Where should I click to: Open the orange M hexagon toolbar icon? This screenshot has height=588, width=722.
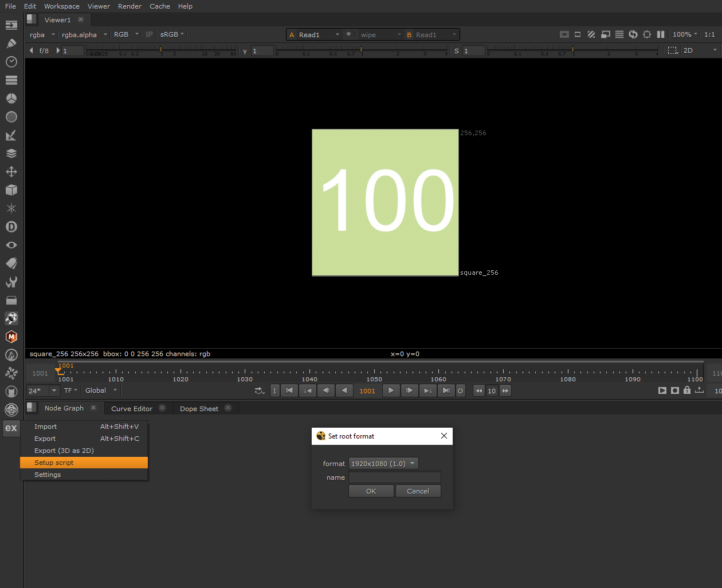(11, 337)
